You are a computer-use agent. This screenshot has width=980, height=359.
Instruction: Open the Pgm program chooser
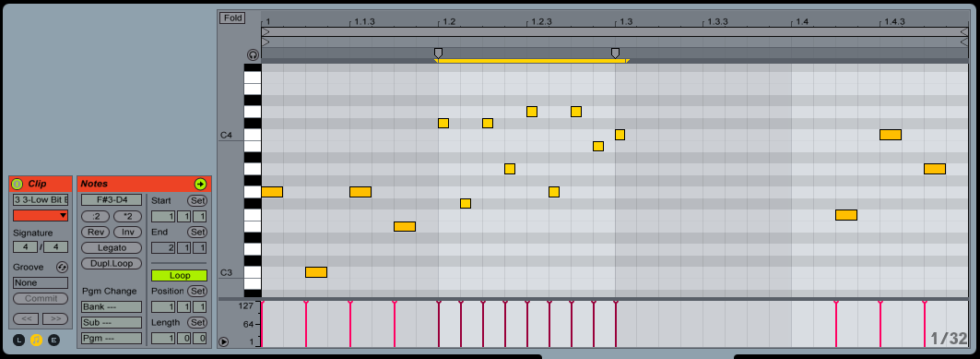[x=112, y=339]
